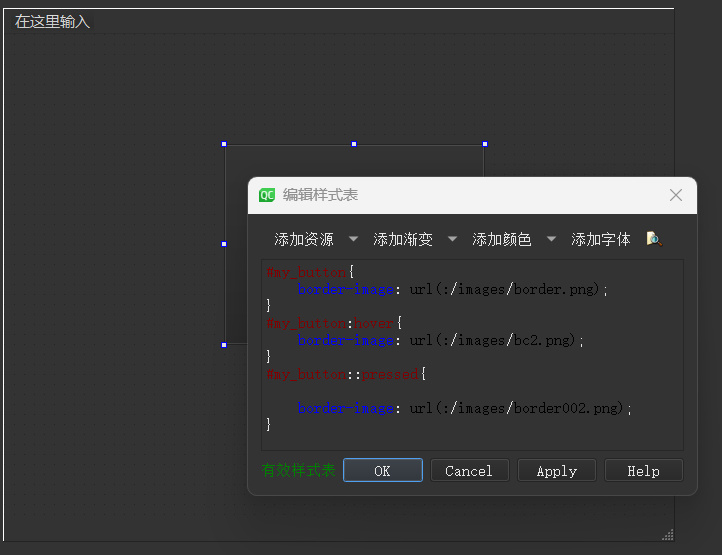Click 在这里输入 menu placeholder in form
The image size is (722, 555).
tap(52, 22)
